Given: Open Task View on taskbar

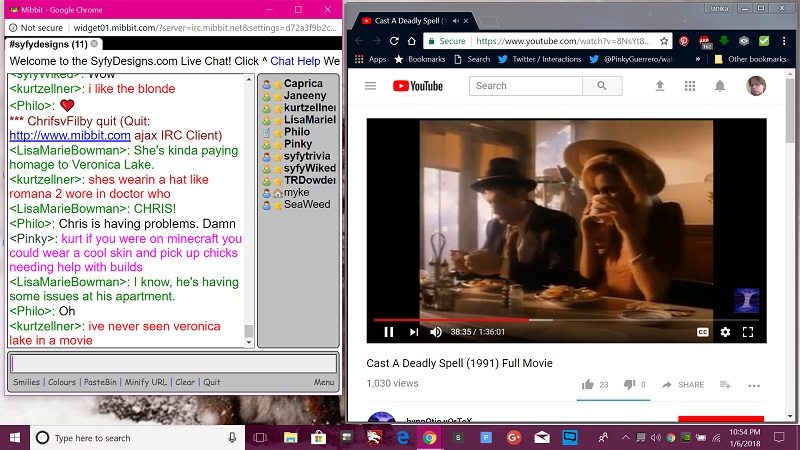Looking at the screenshot, I should point(260,438).
